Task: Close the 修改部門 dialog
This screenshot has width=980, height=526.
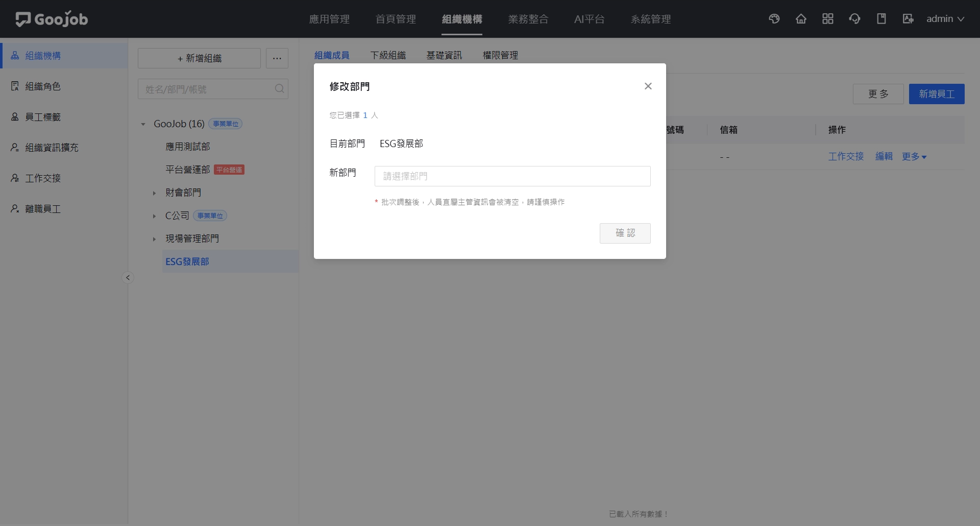Action: 648,86
